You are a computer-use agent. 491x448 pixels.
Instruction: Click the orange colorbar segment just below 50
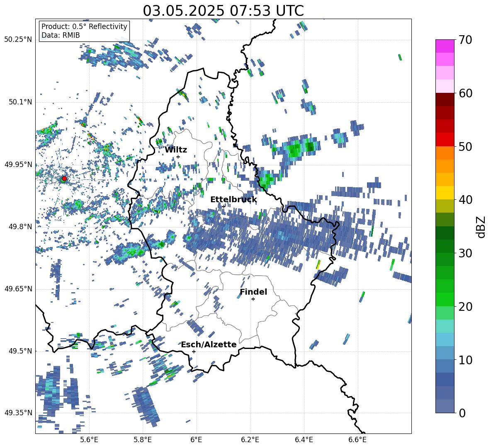point(445,153)
